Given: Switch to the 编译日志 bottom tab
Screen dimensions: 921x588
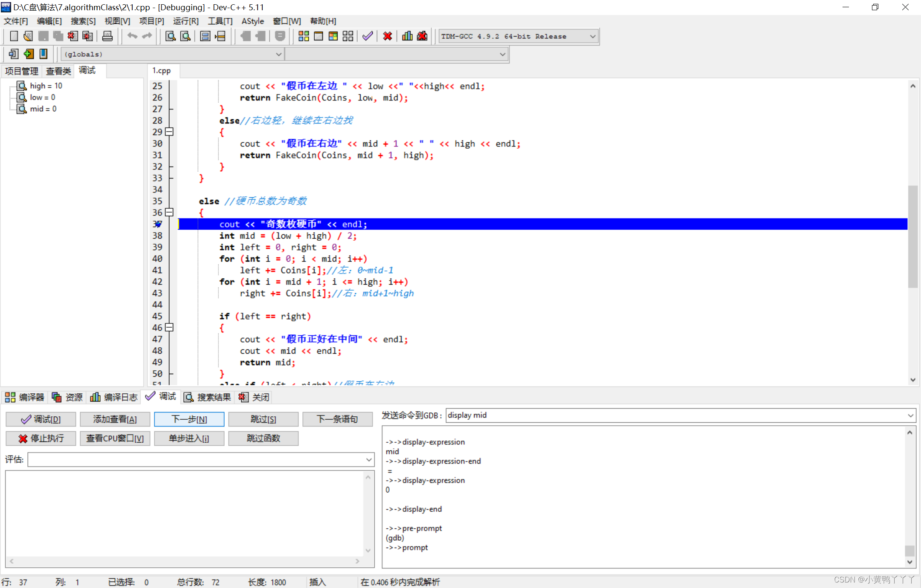Looking at the screenshot, I should tap(114, 397).
